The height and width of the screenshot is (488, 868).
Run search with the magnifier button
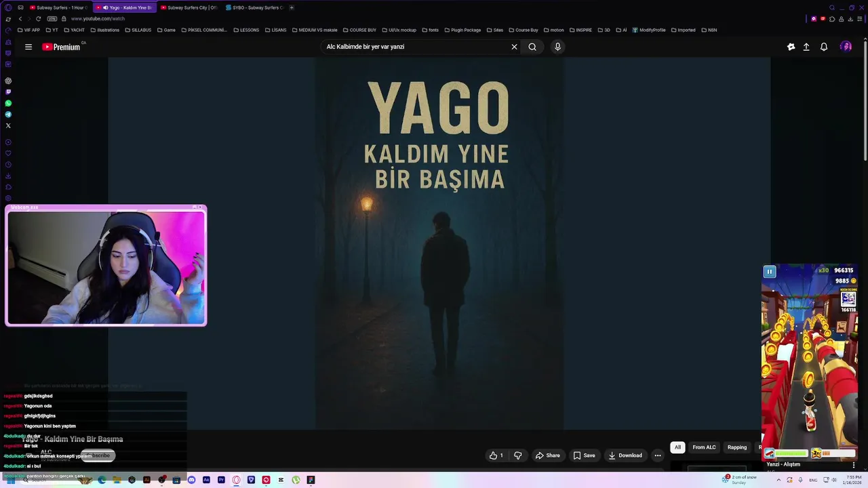532,47
